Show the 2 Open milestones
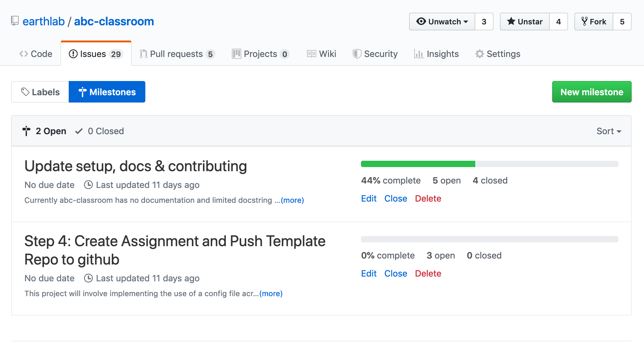The height and width of the screenshot is (343, 644). [44, 131]
